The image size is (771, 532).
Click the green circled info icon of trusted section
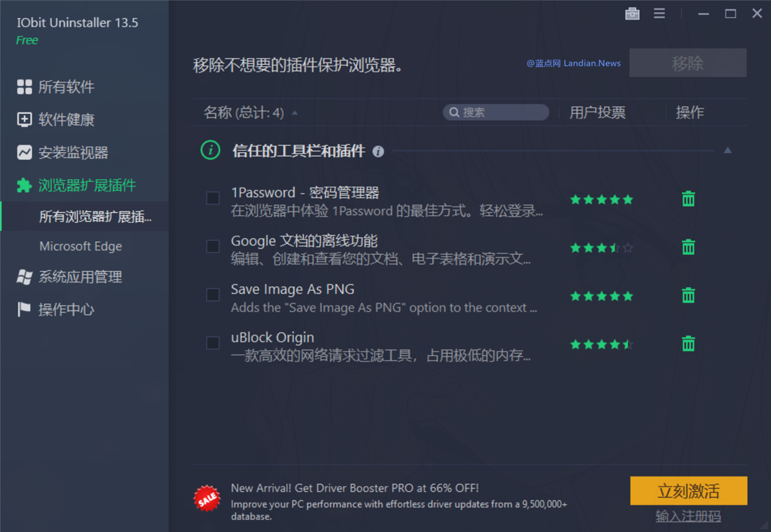point(210,150)
